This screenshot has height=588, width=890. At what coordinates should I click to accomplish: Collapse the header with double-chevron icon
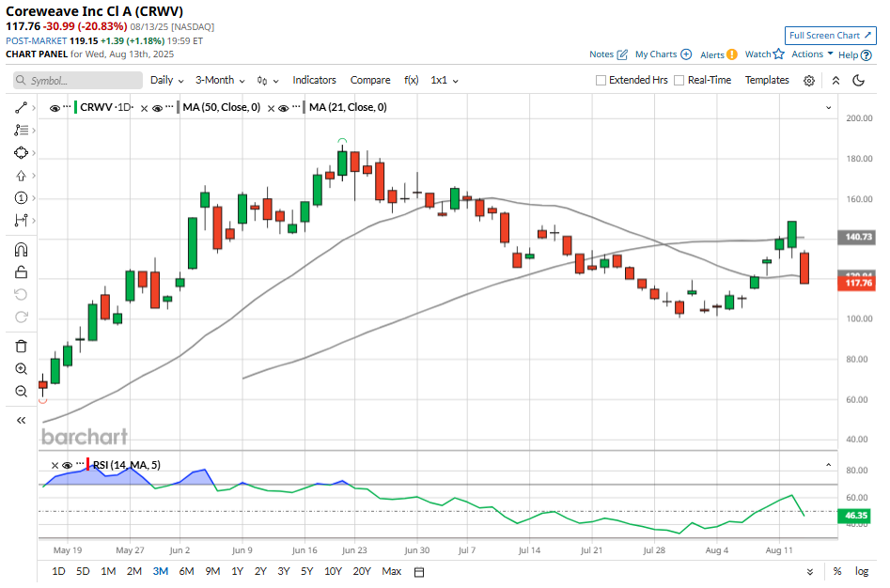tap(835, 81)
